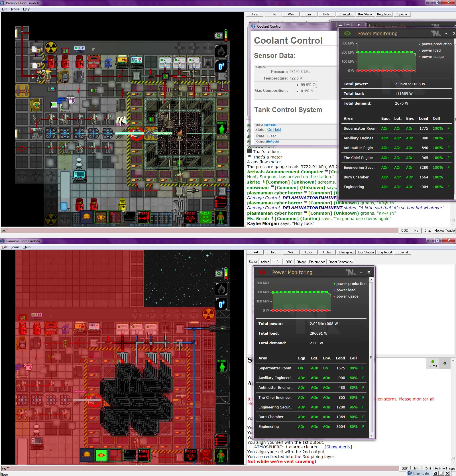Click the camera icon in the top game view
This screenshot has width=456, height=476.
(x=219, y=35)
